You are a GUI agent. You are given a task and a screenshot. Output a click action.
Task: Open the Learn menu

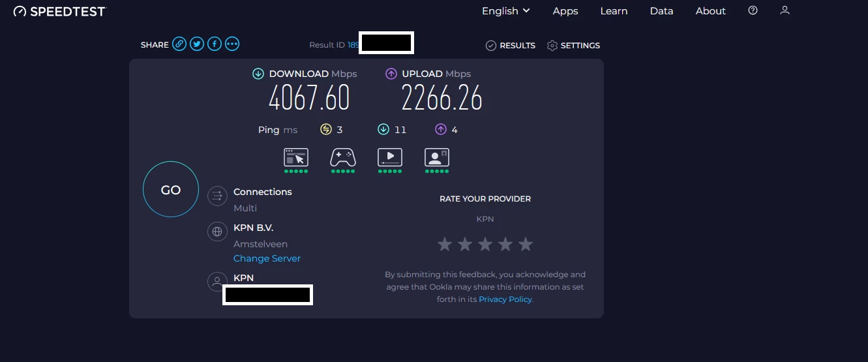tap(614, 10)
